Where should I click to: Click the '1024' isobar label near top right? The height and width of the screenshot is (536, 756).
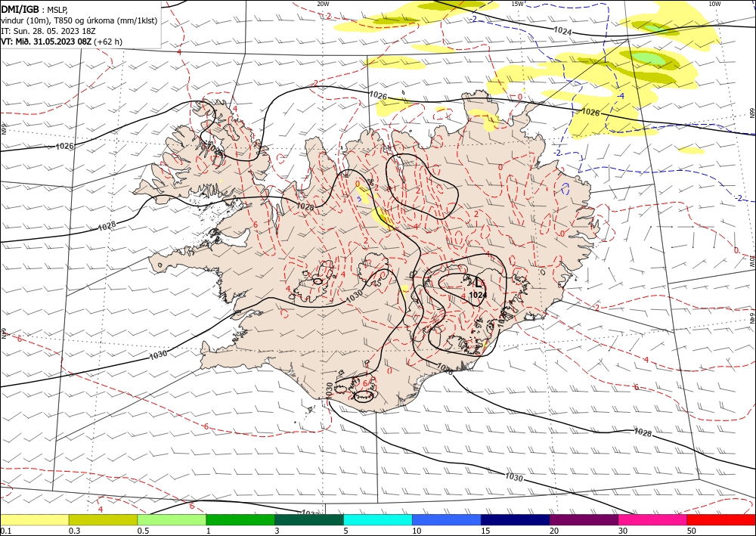click(562, 30)
